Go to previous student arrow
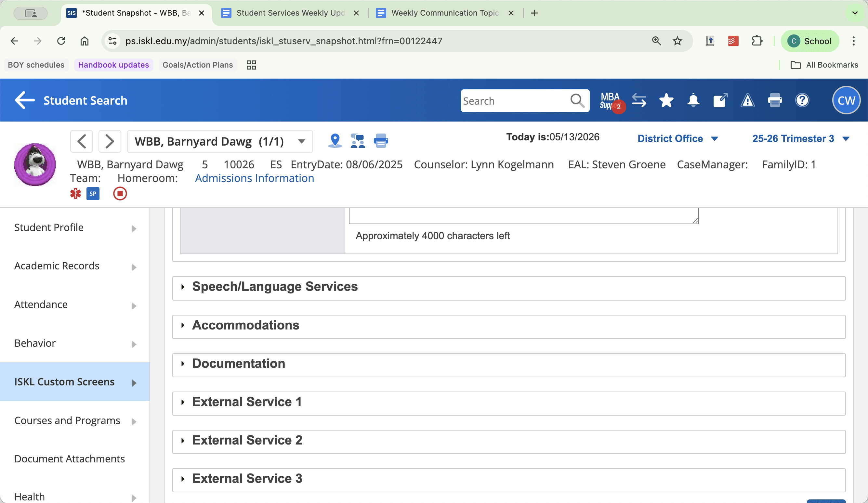This screenshot has width=868, height=503. (x=82, y=141)
